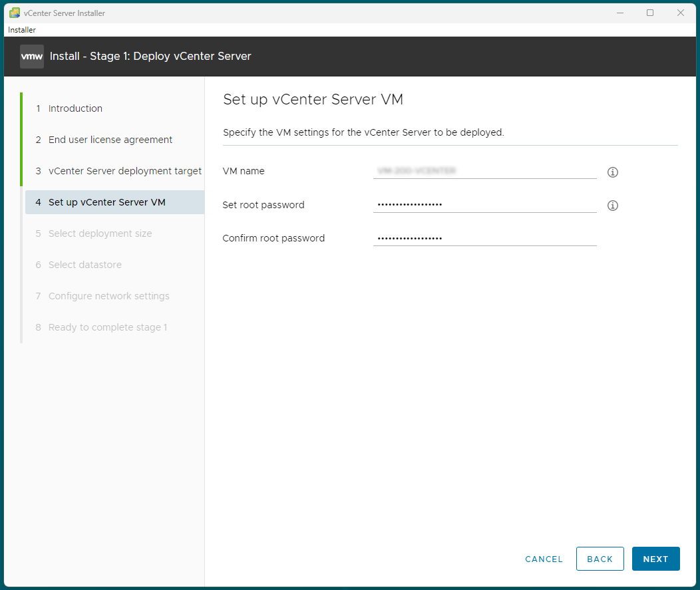Maximize the installer window
Image resolution: width=700 pixels, height=590 pixels.
[650, 13]
